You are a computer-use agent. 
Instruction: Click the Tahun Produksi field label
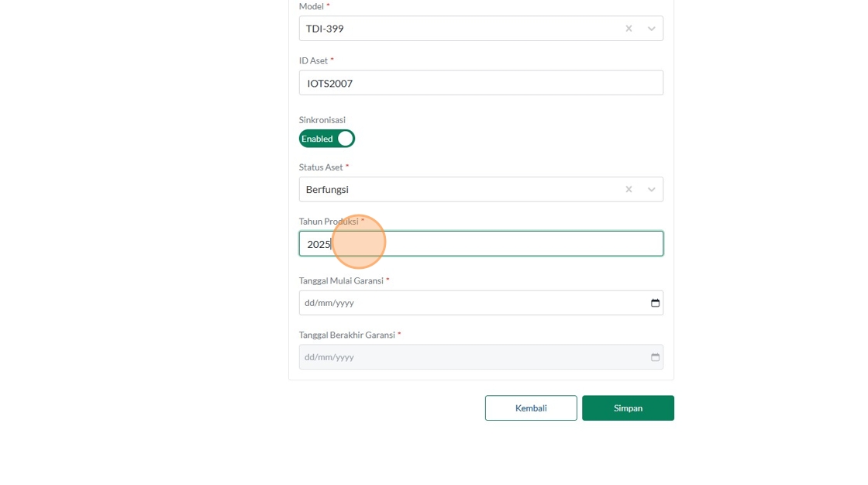[329, 222]
